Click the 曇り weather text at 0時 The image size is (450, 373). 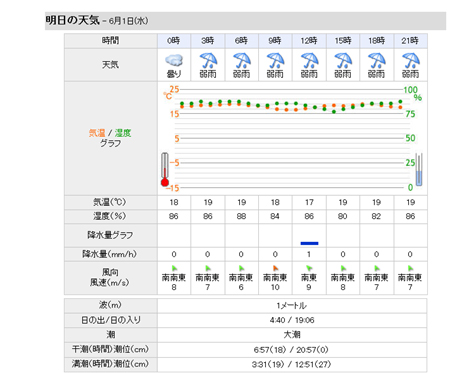(x=174, y=74)
